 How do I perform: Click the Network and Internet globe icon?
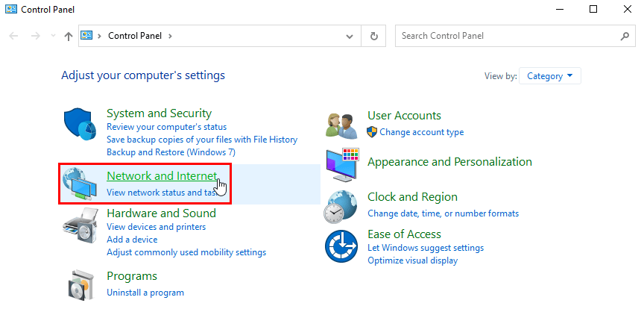click(x=80, y=185)
